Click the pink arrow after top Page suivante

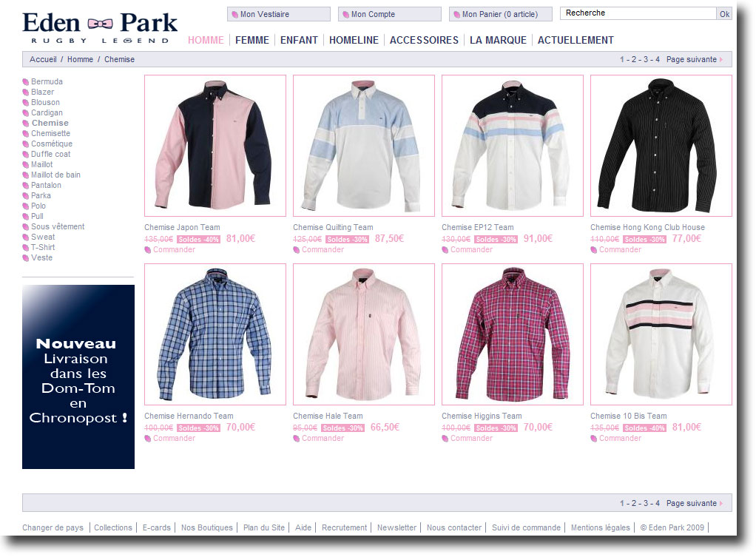click(721, 59)
